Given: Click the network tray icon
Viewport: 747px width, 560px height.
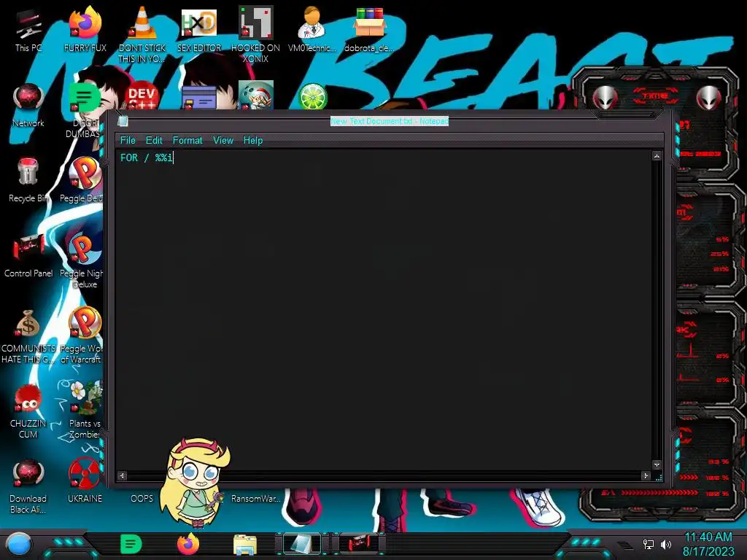Looking at the screenshot, I should point(649,544).
